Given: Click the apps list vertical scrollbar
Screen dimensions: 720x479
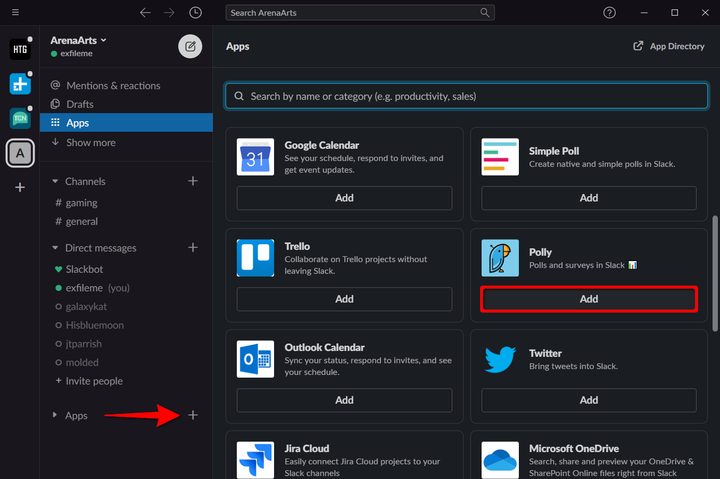Looking at the screenshot, I should [715, 273].
